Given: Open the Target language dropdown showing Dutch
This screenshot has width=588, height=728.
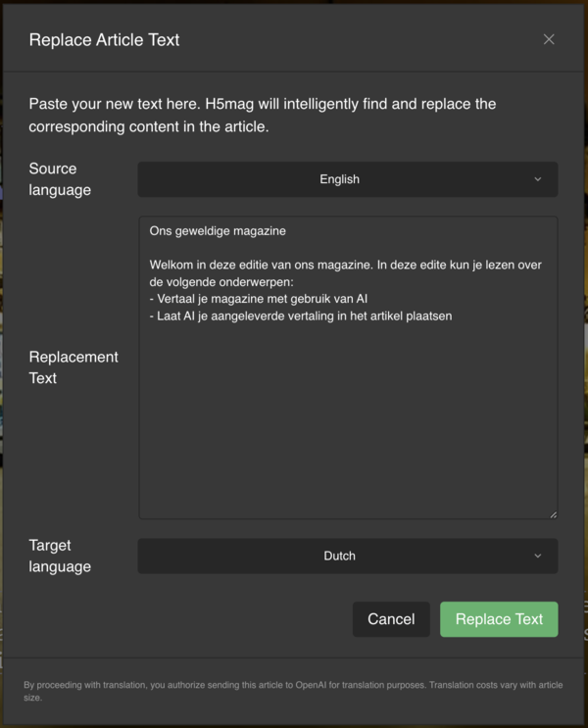Looking at the screenshot, I should pos(339,556).
